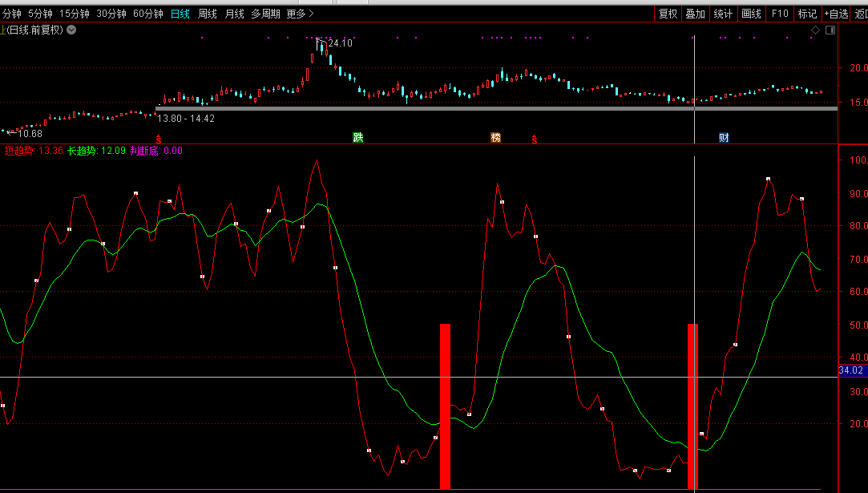Image resolution: width=868 pixels, height=493 pixels.
Task: Open the 画线 drawing tools
Action: click(751, 14)
